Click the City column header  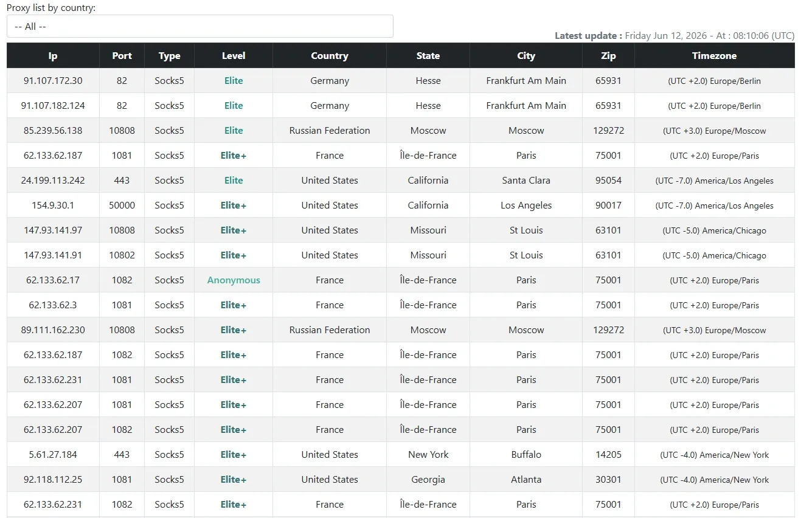(x=526, y=55)
